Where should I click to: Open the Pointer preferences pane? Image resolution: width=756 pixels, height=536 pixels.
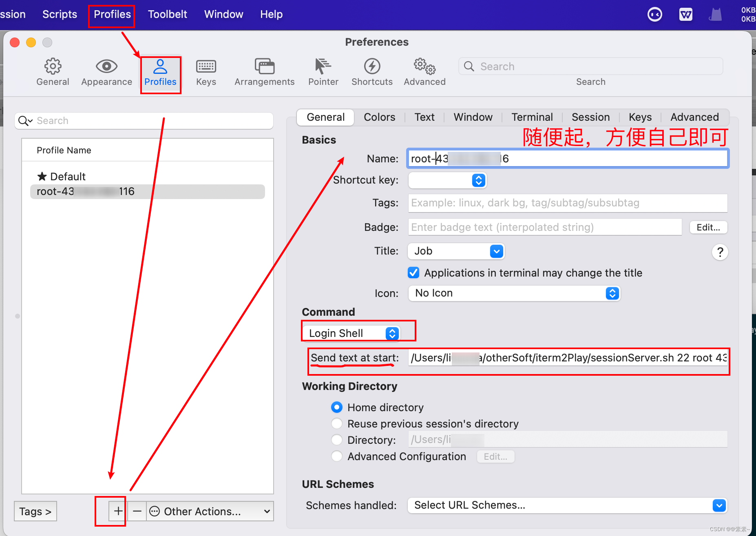323,72
